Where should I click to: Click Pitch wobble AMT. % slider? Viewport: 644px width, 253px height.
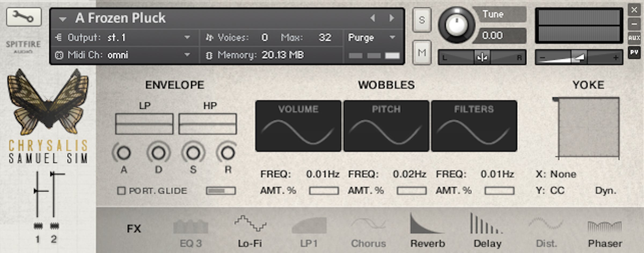(x=412, y=191)
